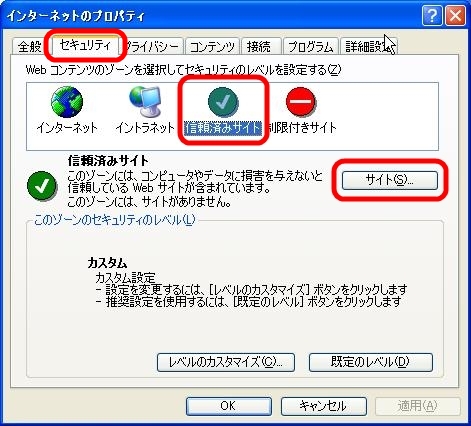Click the キャンセル button

[323, 406]
